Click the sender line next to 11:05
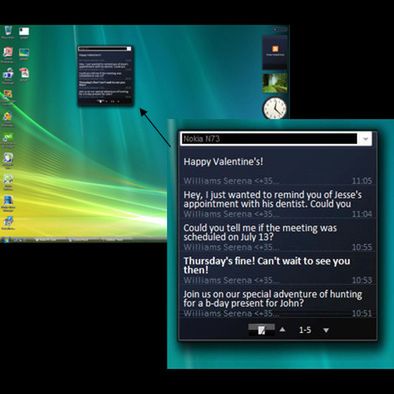 pos(231,181)
